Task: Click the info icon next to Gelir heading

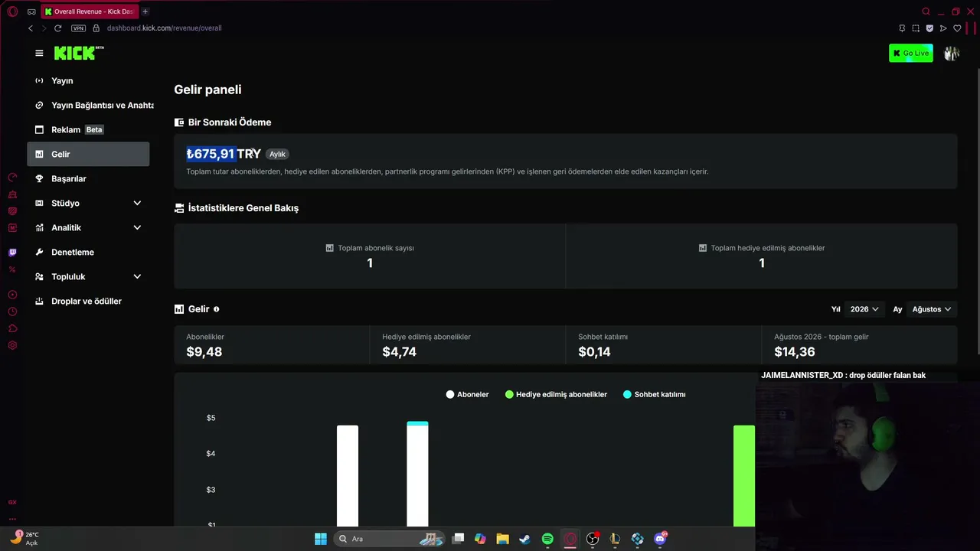Action: (217, 309)
